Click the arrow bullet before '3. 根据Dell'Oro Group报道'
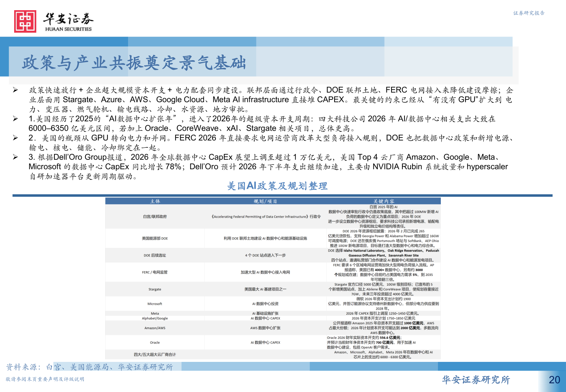This screenshot has width=566, height=392. [16, 157]
